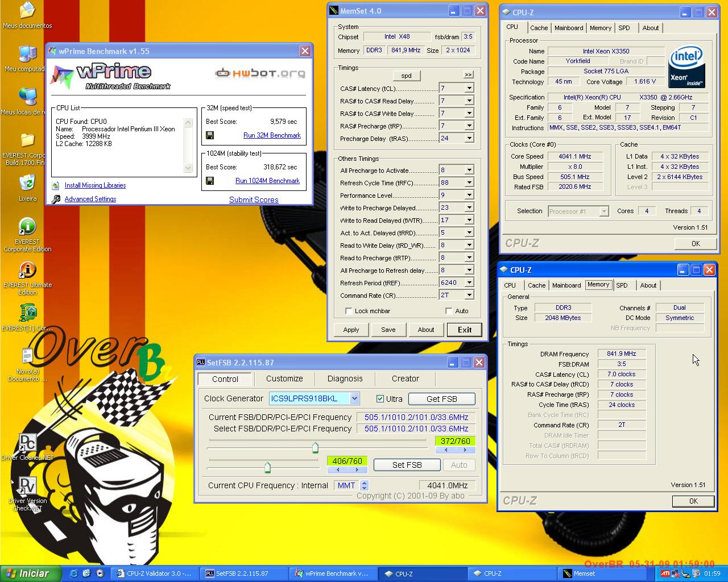Click the Save button in MemSet
This screenshot has height=582, width=728.
(x=388, y=330)
